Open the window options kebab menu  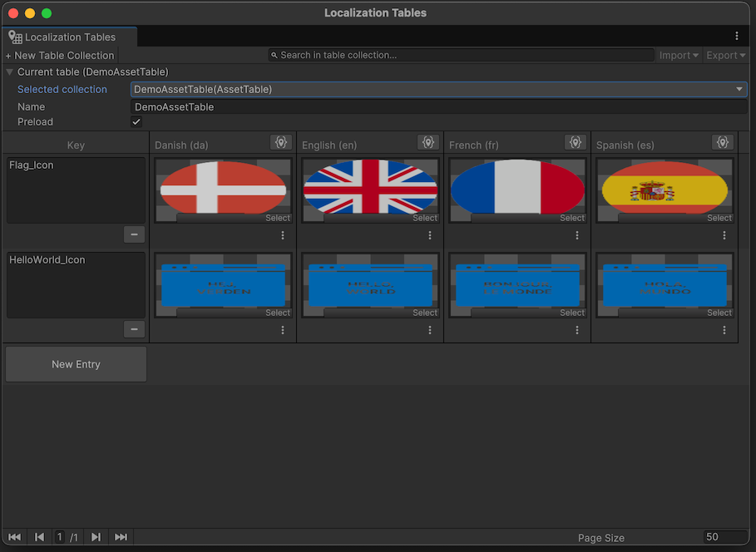point(737,37)
